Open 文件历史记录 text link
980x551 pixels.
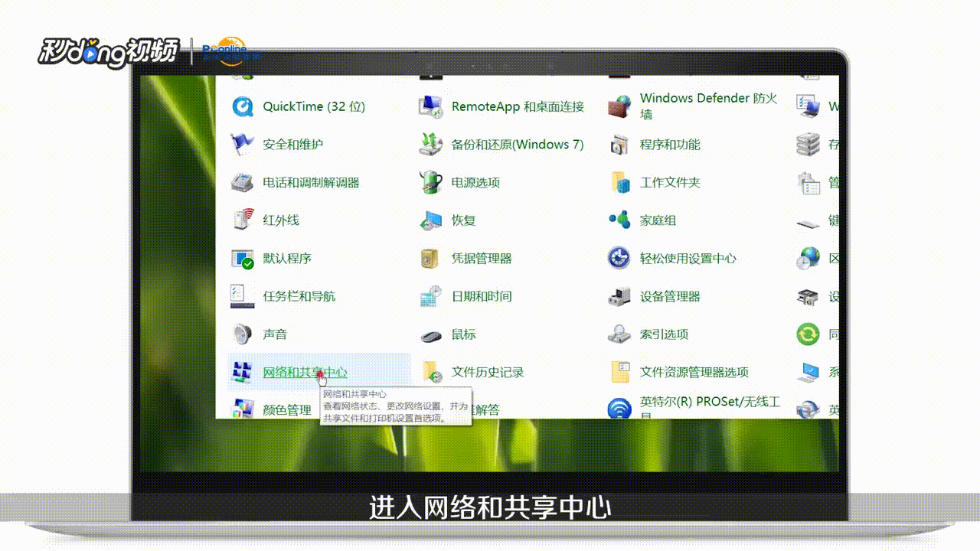click(x=488, y=372)
